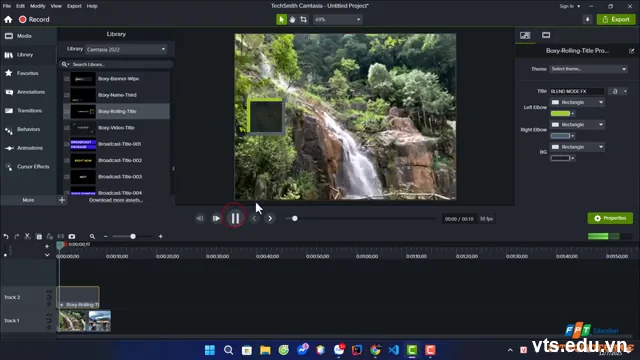The height and width of the screenshot is (360, 640).
Task: Toggle favorite marker for Broadcast-Title-002
Action: coord(67,160)
